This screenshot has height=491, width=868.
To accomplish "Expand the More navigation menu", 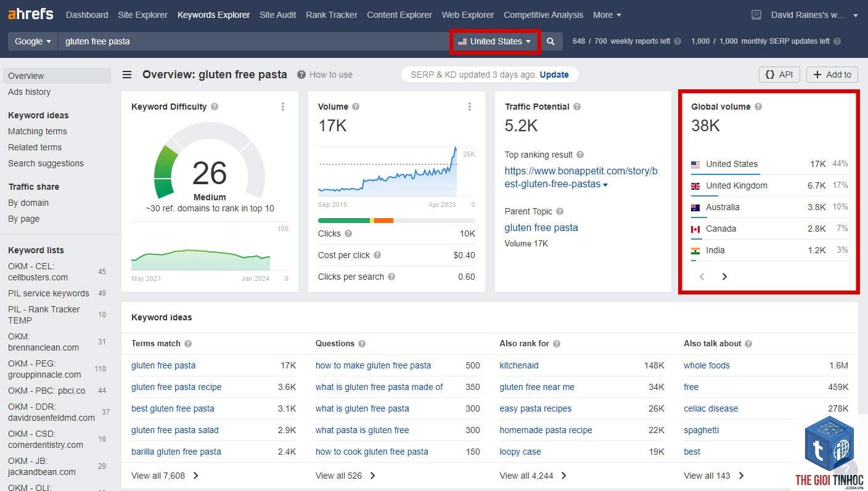I will pos(607,15).
